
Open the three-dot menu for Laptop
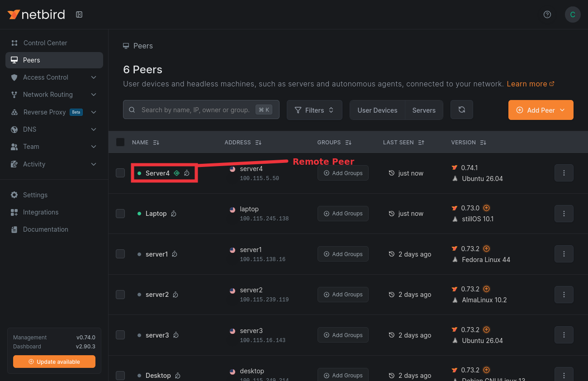tap(564, 214)
